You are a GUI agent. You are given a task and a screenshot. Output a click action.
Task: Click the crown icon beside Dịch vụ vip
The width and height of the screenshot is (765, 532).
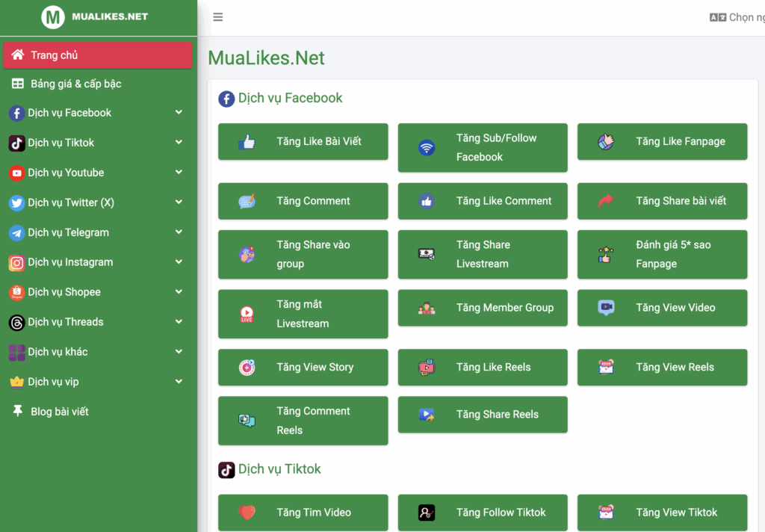[18, 382]
